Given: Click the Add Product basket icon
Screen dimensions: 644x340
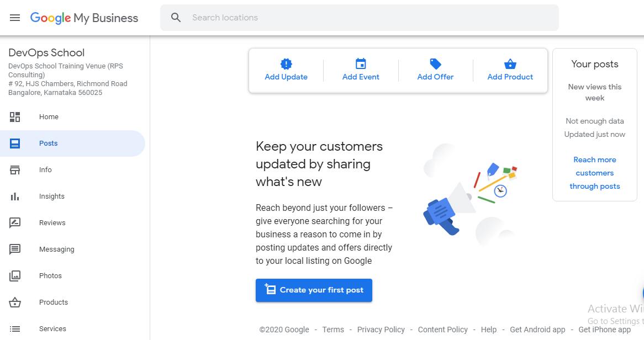Looking at the screenshot, I should (x=510, y=63).
